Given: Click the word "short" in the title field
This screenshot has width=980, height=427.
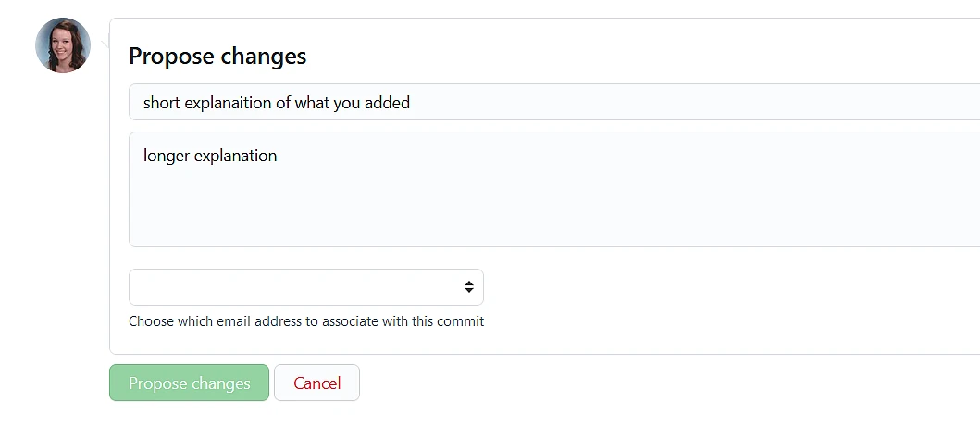Looking at the screenshot, I should click(x=161, y=103).
